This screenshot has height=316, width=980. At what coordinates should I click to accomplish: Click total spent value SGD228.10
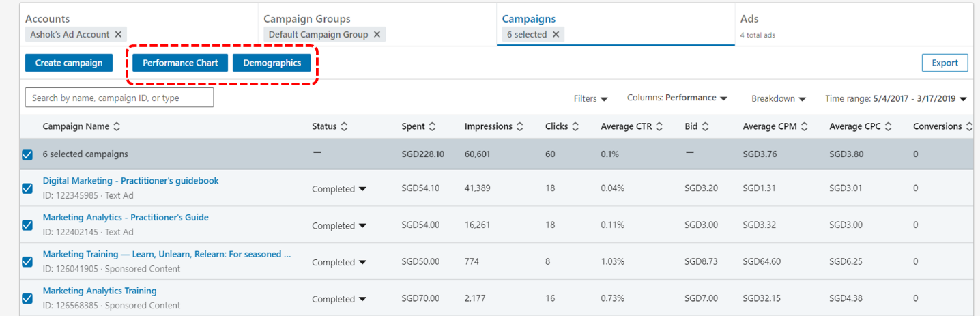pyautogui.click(x=422, y=154)
